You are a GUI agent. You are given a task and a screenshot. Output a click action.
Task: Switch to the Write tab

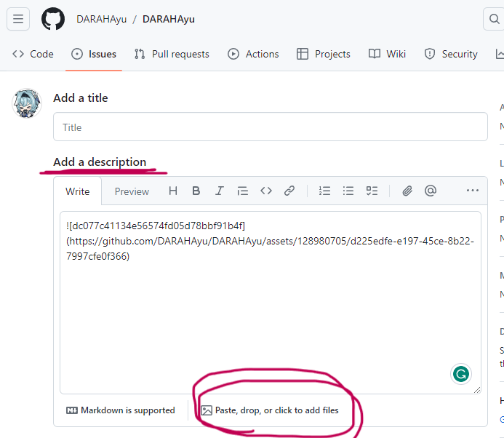[78, 191]
